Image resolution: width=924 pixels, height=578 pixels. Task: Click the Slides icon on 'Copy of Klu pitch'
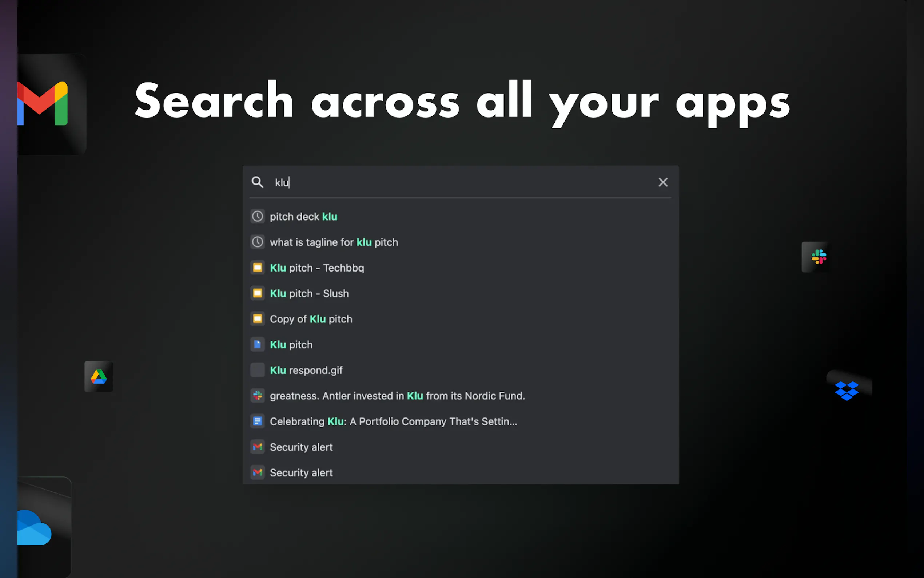(x=258, y=319)
